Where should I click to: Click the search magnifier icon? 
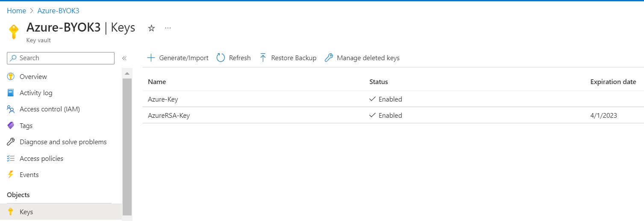click(x=14, y=58)
